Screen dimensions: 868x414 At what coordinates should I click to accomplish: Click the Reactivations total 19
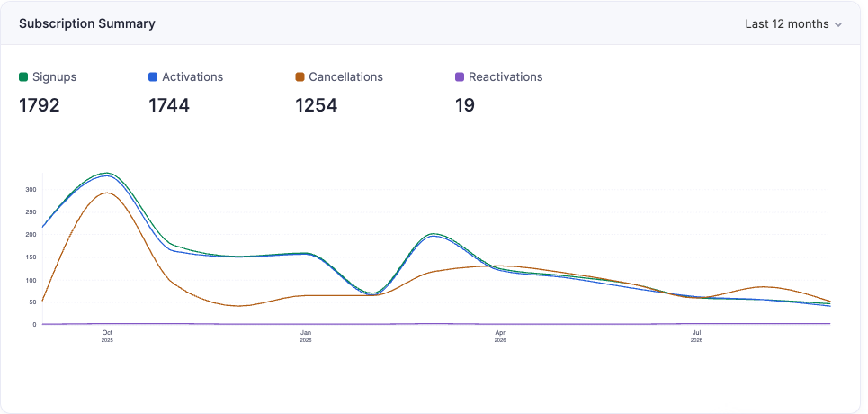(465, 105)
